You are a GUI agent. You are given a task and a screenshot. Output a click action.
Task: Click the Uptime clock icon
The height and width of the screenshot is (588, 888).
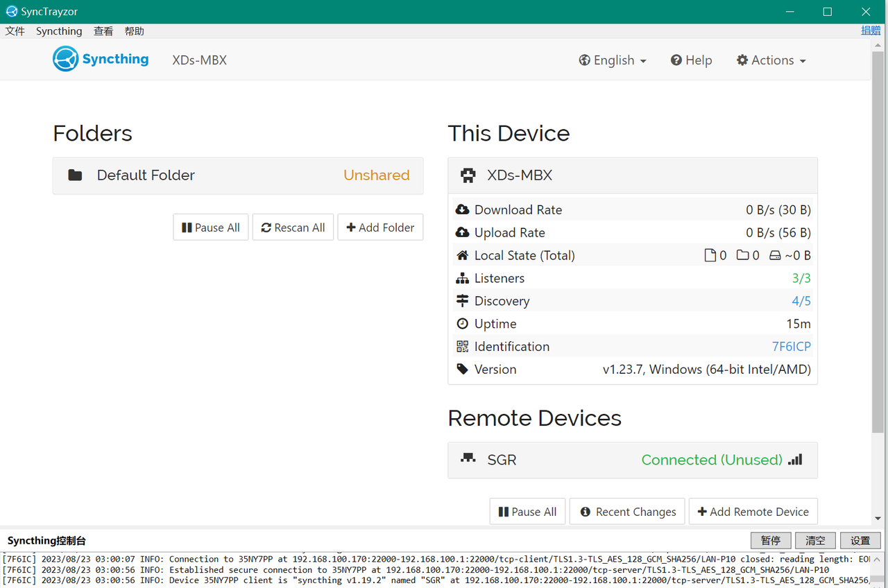click(x=462, y=324)
